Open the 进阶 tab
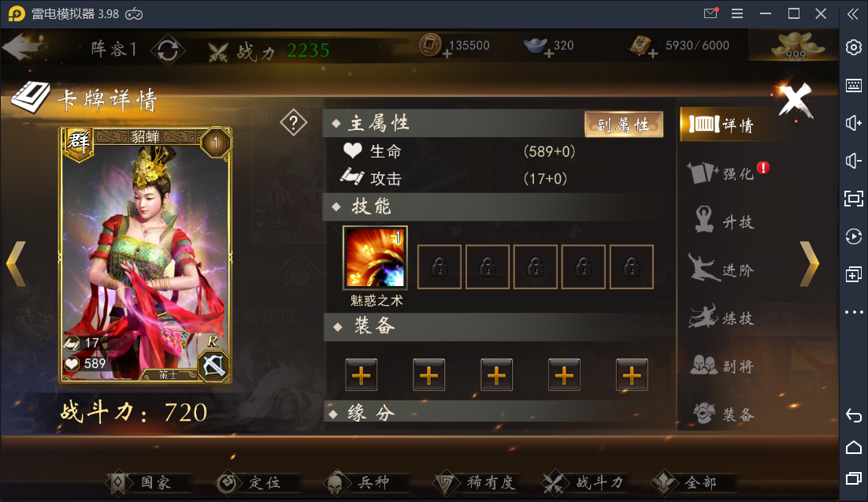868x502 pixels. point(721,270)
